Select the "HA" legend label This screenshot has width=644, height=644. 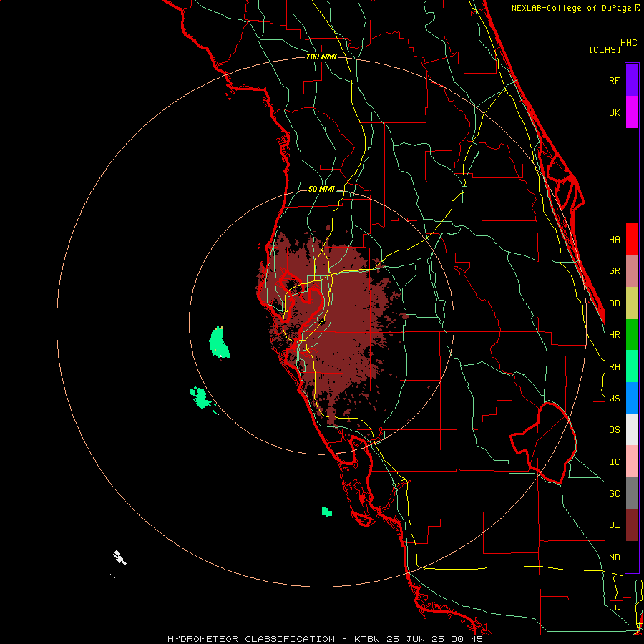pyautogui.click(x=614, y=240)
